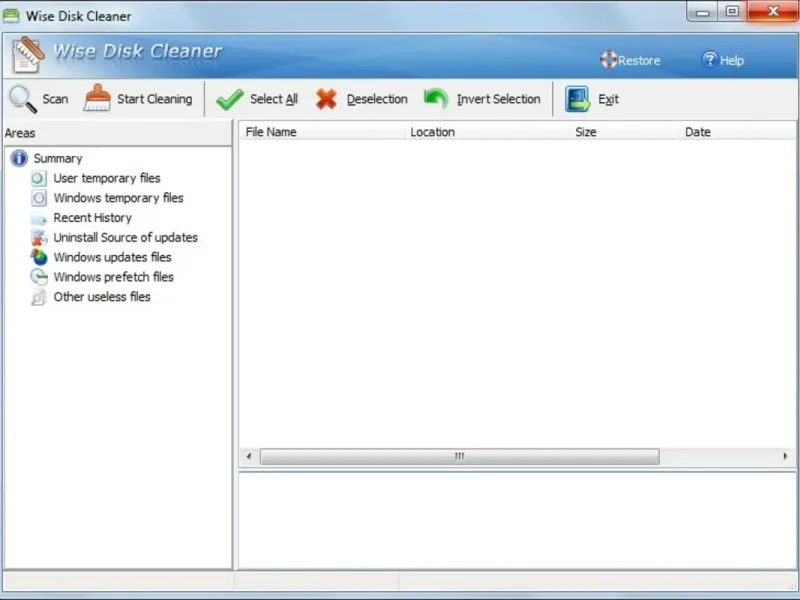Sort by the Location column header
800x600 pixels.
tap(487, 132)
